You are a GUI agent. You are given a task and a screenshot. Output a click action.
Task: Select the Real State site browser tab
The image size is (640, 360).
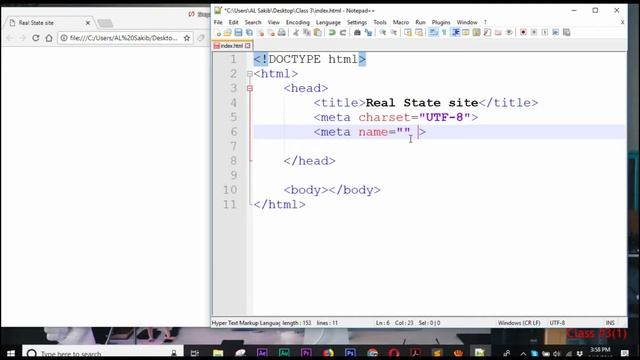pyautogui.click(x=49, y=23)
